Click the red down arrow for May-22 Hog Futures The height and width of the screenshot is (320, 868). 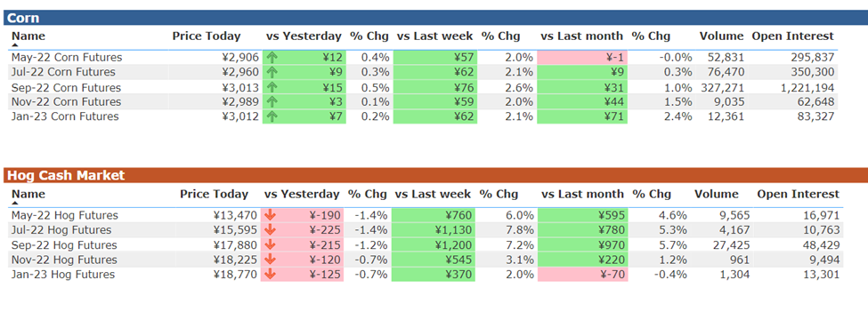pos(270,215)
